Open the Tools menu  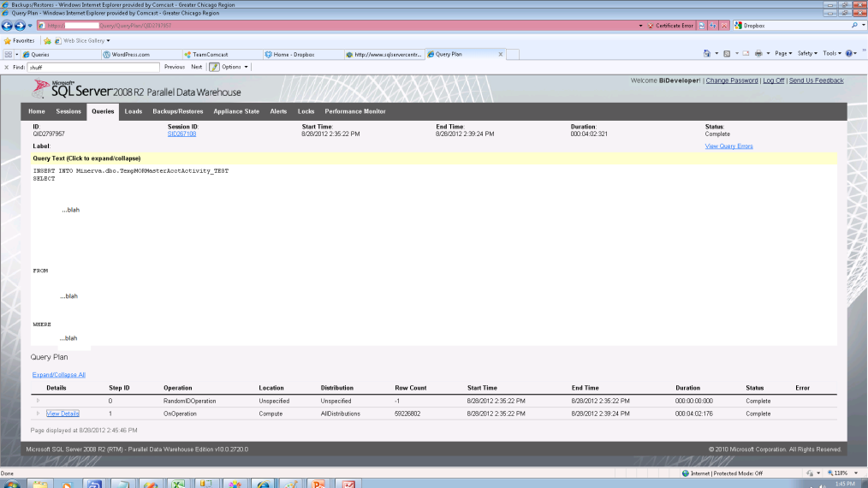pos(831,54)
